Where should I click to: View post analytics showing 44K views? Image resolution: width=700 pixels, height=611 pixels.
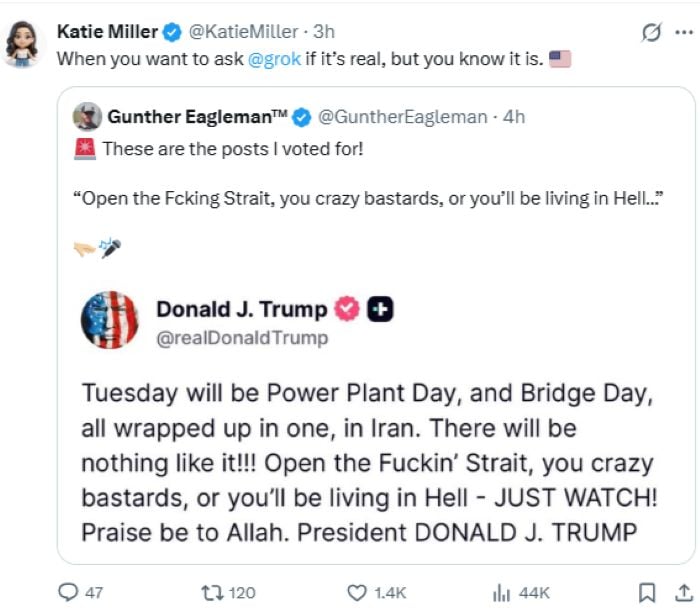coord(502,592)
